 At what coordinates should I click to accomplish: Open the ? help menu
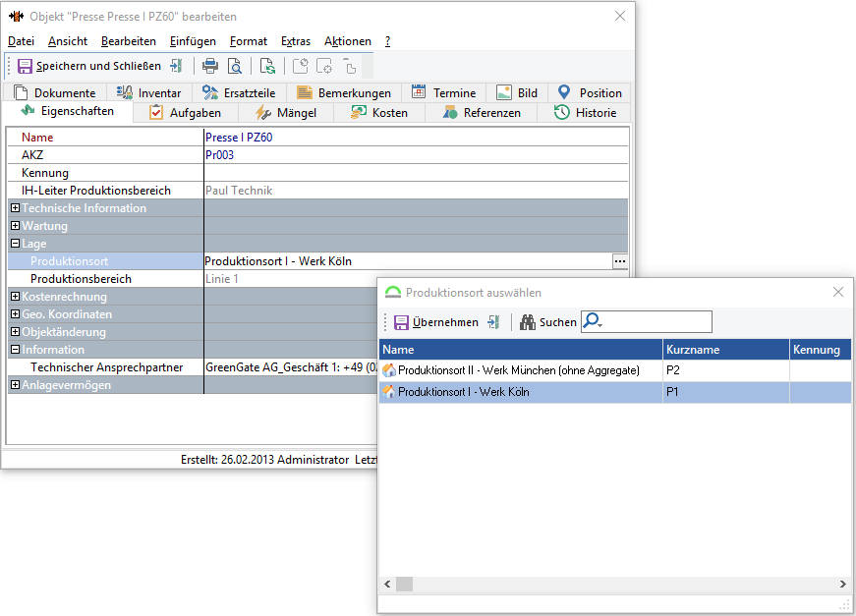click(387, 41)
